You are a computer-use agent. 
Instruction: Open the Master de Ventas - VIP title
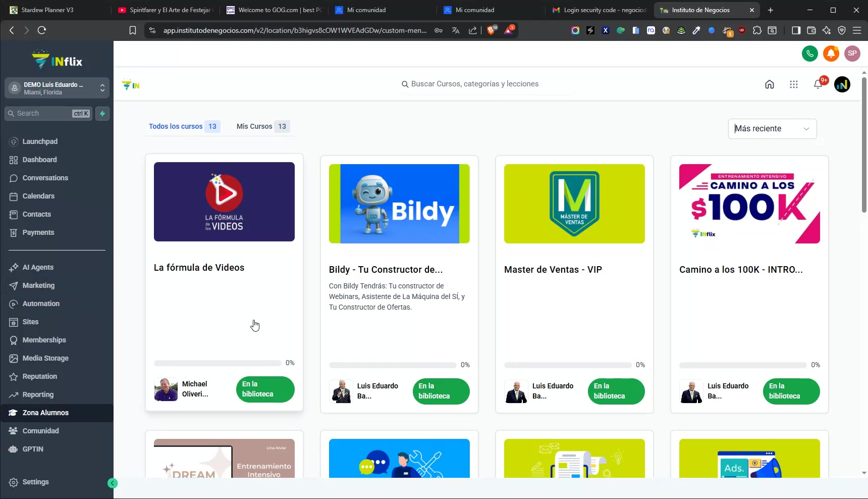click(553, 270)
